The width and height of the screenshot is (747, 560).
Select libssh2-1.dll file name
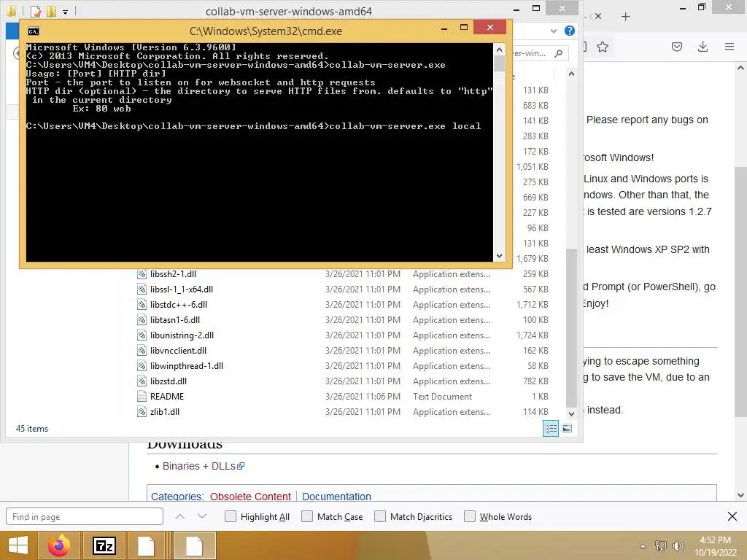click(173, 274)
